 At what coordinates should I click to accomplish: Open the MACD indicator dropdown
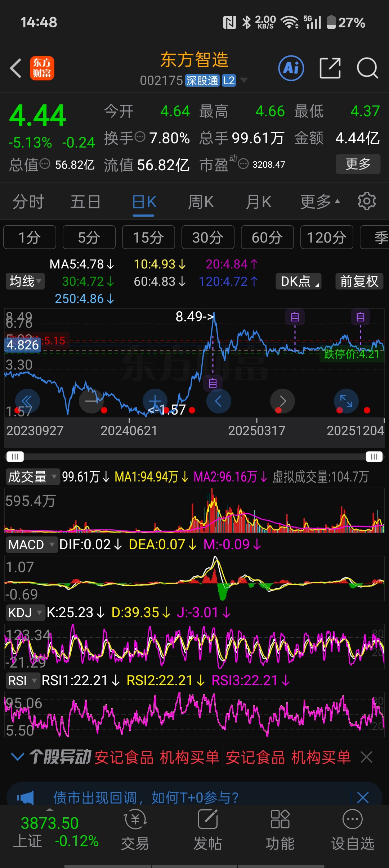click(x=32, y=544)
